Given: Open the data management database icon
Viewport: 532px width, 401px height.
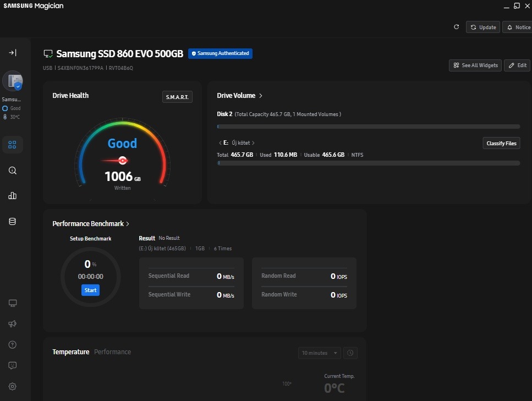Looking at the screenshot, I should point(12,222).
